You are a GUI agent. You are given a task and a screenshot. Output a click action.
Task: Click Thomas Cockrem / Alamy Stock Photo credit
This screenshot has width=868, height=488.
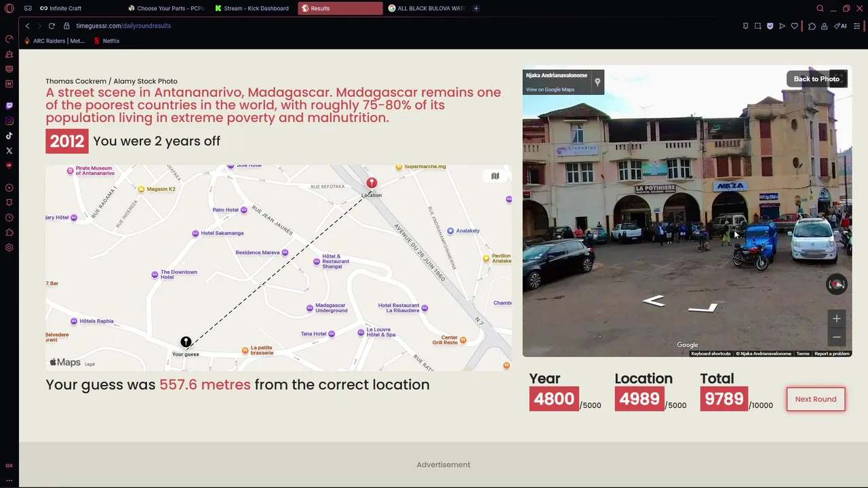click(x=111, y=81)
